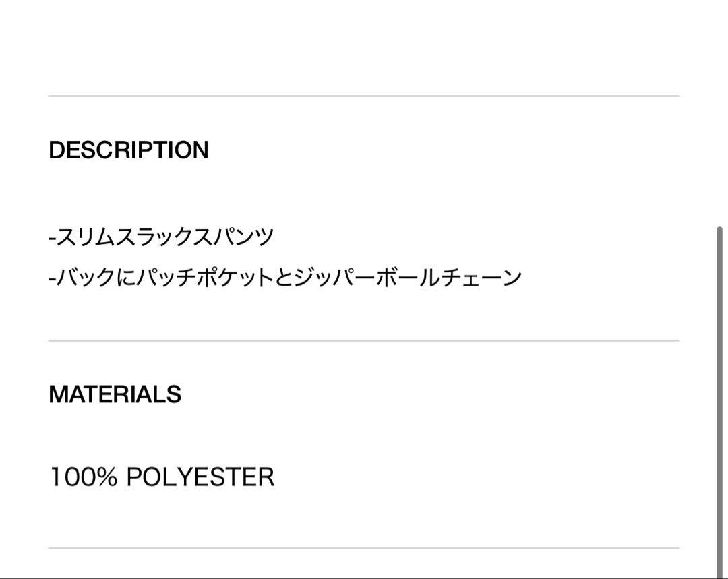Click the hyphen bullet before バックに
Viewport: 728px width, 579px height.
click(x=52, y=279)
